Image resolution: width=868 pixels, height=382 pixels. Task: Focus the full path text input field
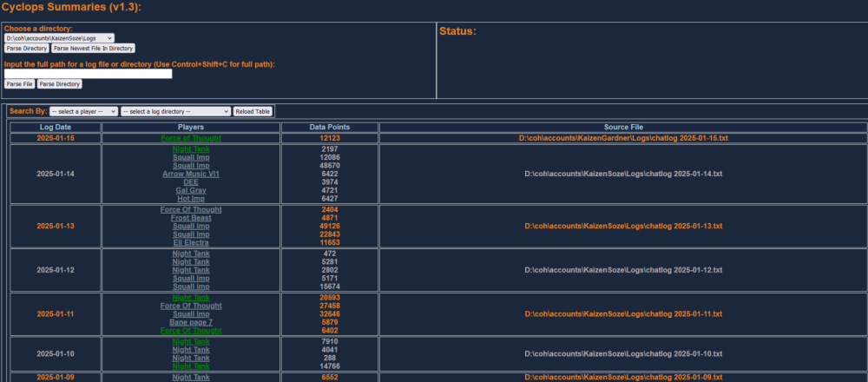[88, 74]
